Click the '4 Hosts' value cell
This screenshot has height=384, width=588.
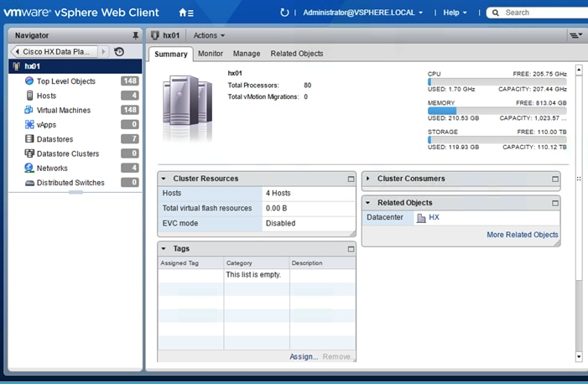308,193
